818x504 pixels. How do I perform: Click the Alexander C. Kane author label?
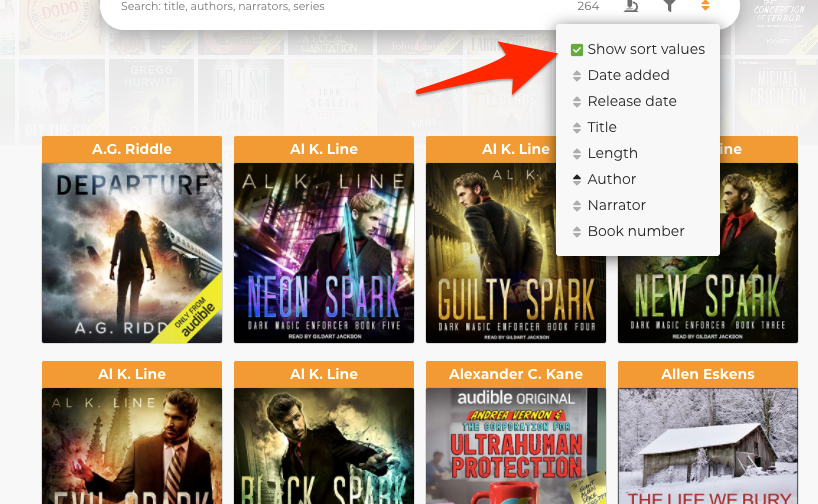pyautogui.click(x=516, y=374)
